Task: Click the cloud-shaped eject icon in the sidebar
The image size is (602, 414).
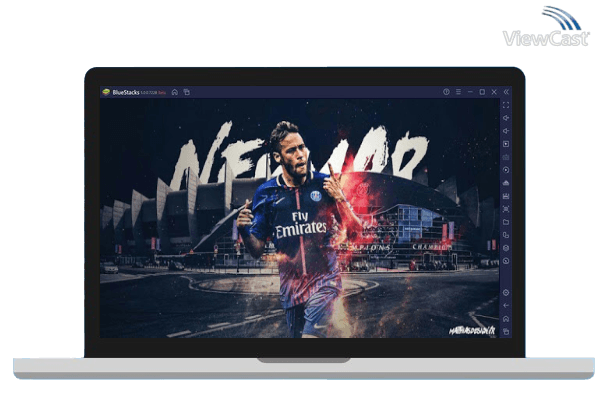Action: [506, 183]
